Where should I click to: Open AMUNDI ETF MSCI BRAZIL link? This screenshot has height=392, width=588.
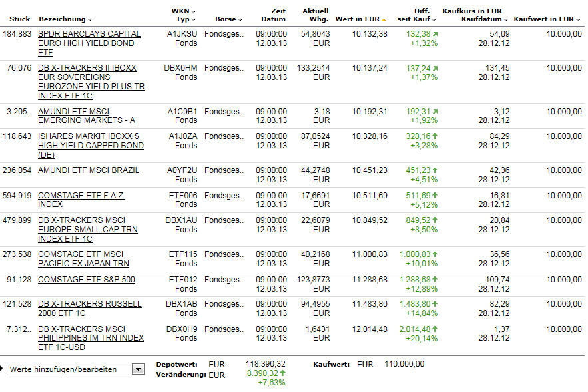point(89,170)
